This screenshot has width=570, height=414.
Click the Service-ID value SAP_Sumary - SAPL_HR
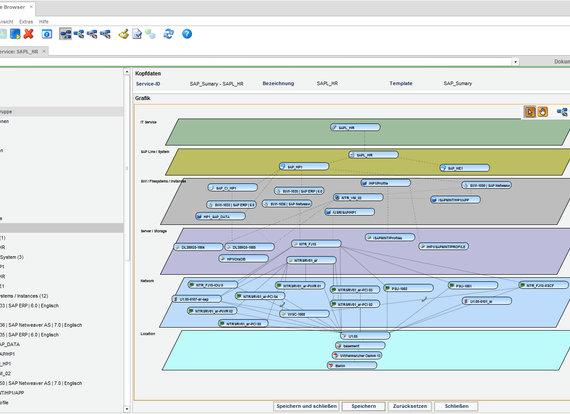pos(216,84)
